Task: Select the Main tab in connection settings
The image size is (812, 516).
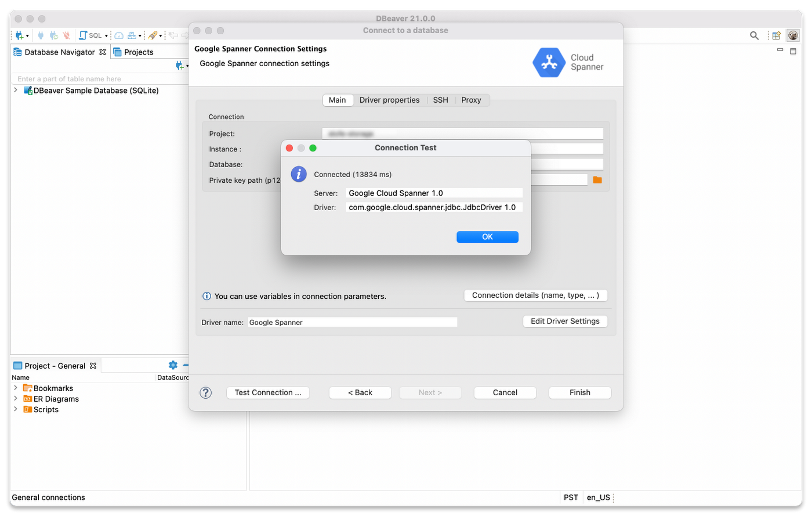Action: point(338,100)
